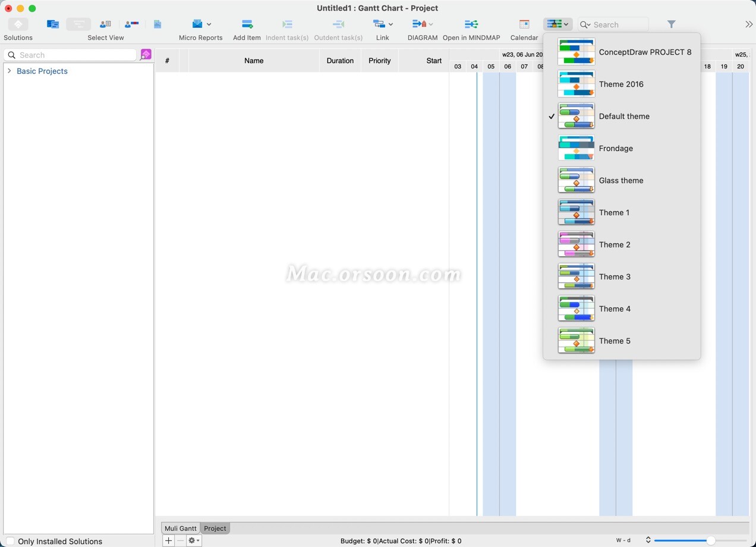Select Theme 4 from the menu

[x=622, y=309]
